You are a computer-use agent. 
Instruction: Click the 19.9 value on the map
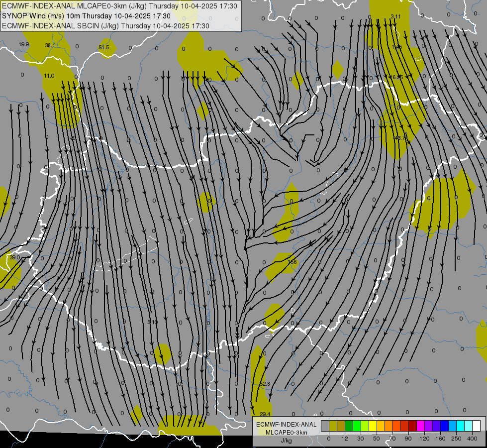(23, 44)
